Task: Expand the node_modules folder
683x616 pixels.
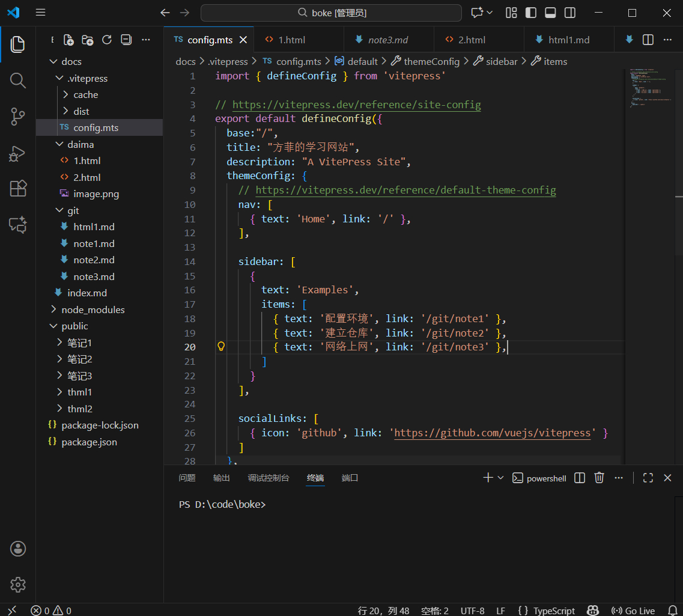Action: (x=93, y=310)
